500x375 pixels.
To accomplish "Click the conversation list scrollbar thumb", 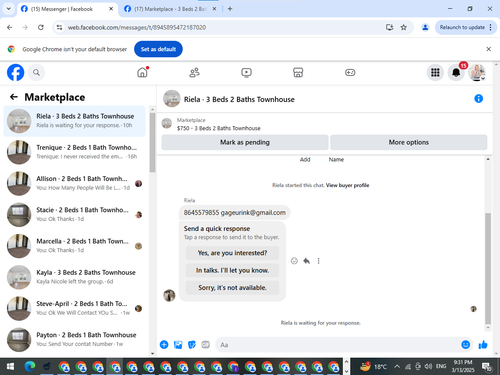I will click(152, 142).
